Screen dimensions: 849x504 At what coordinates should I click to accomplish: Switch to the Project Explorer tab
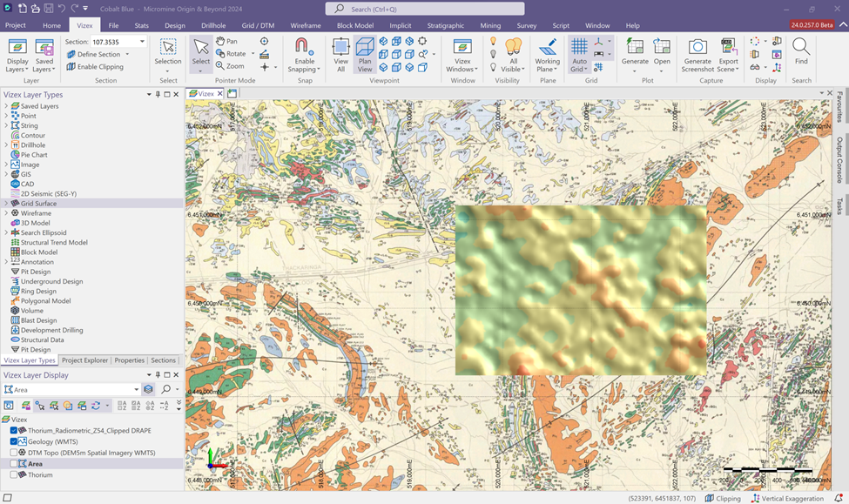coord(84,360)
